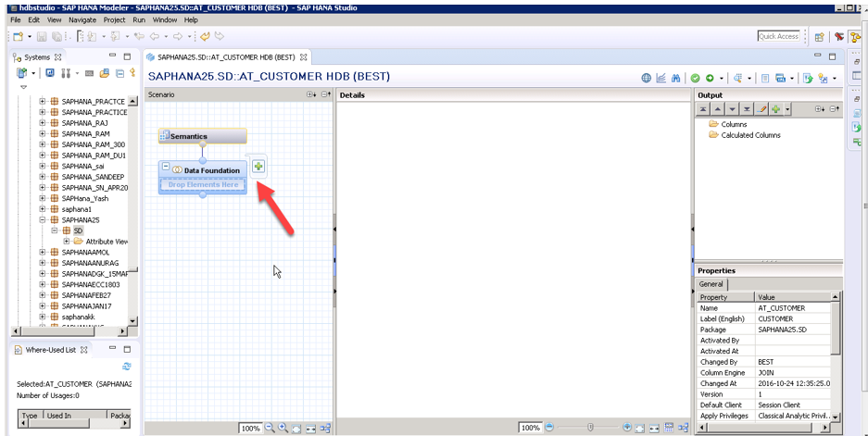Click the Zoom Out magnifier in Scenario pane

pos(270,428)
